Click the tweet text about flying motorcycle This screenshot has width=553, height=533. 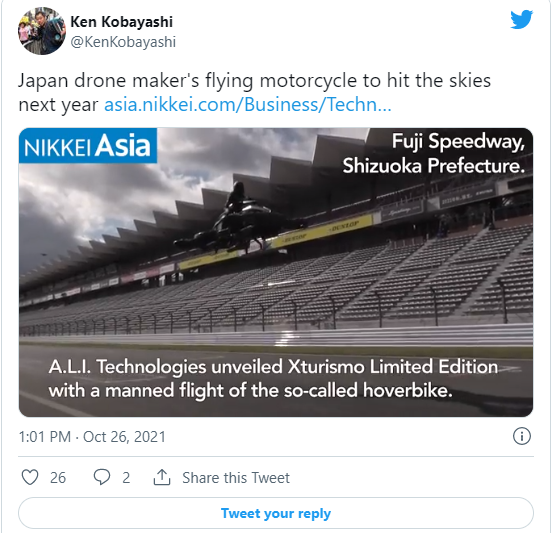[x=254, y=92]
